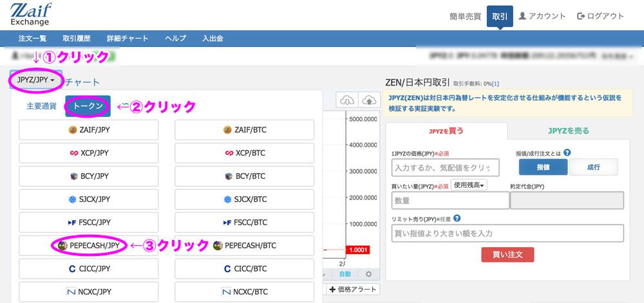The height and width of the screenshot is (303, 644).
Task: Open 取引履歴 in the nav bar
Action: tap(77, 39)
